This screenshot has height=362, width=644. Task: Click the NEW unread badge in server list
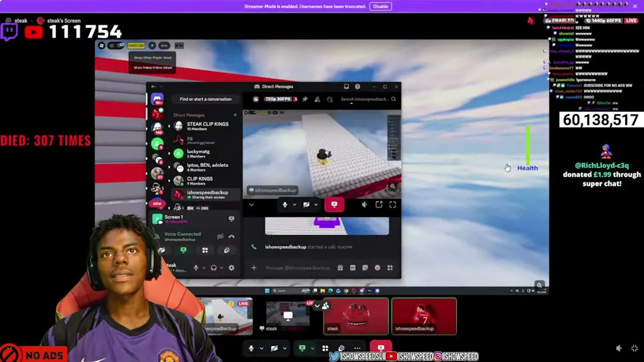coord(157,204)
